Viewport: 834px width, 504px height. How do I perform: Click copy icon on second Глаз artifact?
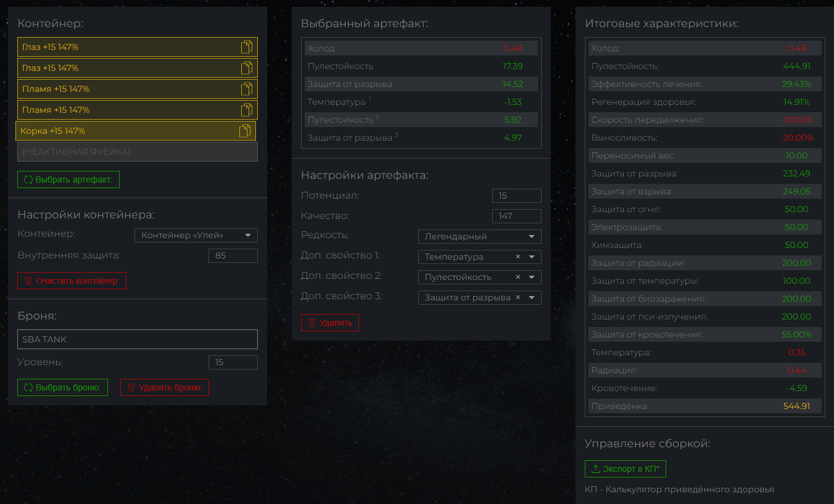point(246,68)
